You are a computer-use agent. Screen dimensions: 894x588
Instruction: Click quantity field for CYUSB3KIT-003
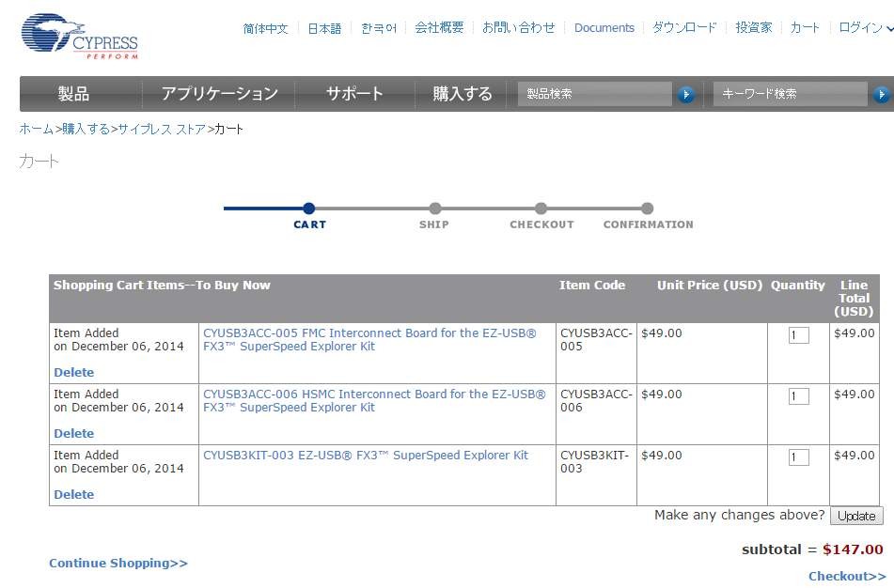tap(799, 456)
